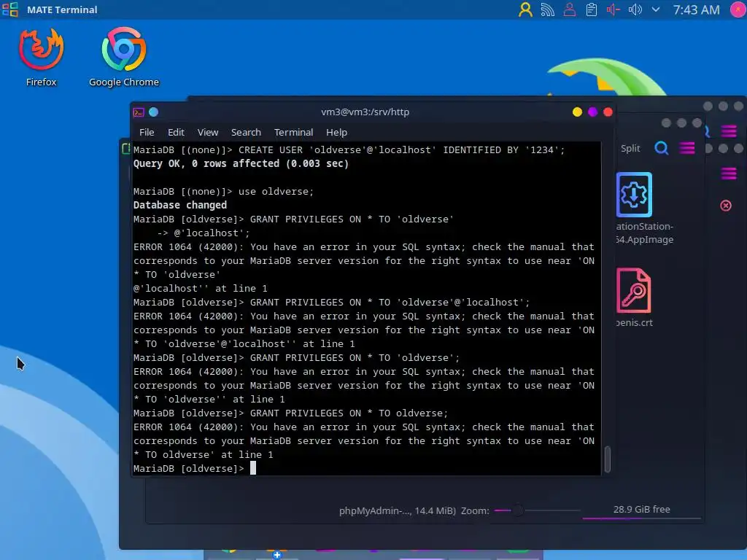Open the terminal Help menu

pos(336,133)
